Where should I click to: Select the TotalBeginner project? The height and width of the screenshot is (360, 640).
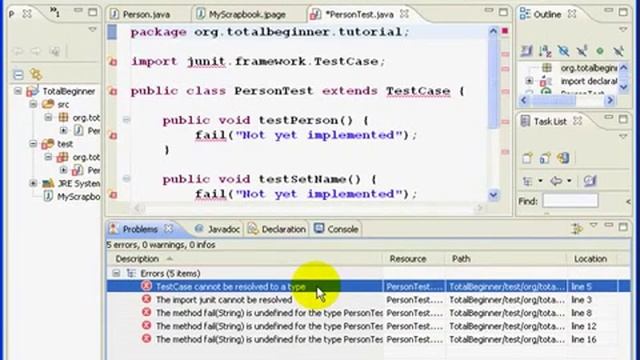point(69,91)
